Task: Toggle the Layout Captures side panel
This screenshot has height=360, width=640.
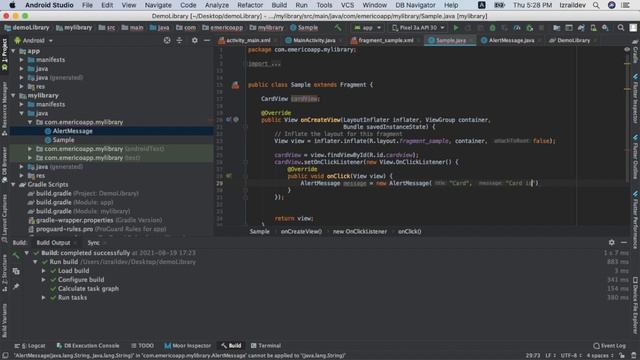Action: 4,217
